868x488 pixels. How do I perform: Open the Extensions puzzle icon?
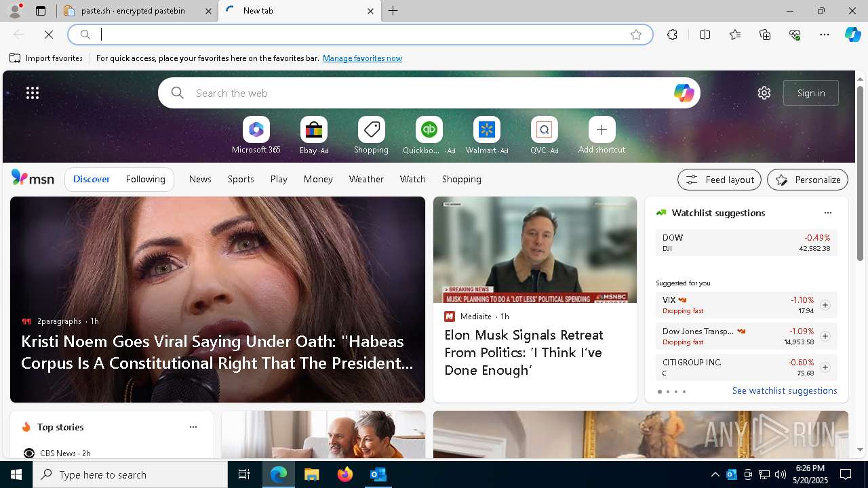point(672,35)
